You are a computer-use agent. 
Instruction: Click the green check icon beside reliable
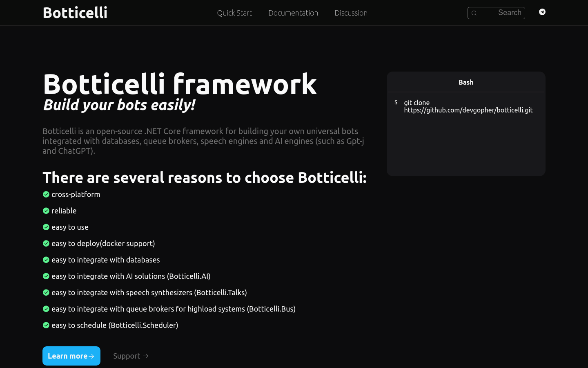46,211
